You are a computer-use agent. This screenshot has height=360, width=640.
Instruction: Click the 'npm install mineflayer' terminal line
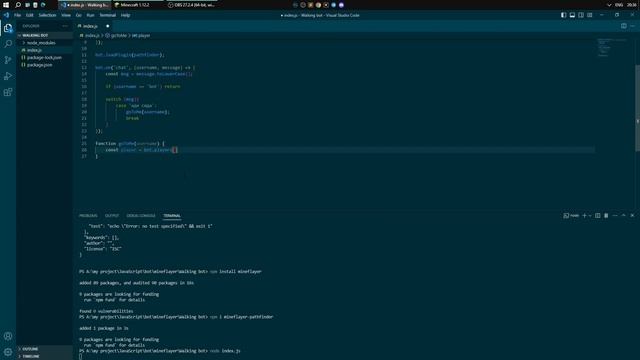pos(170,271)
